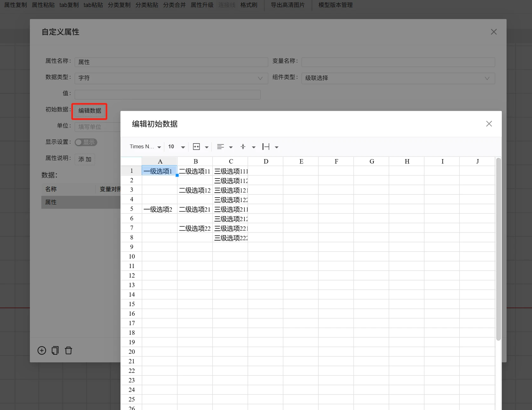Click the spreadsheet vertical scrollbar
This screenshot has width=532, height=410.
[x=498, y=249]
